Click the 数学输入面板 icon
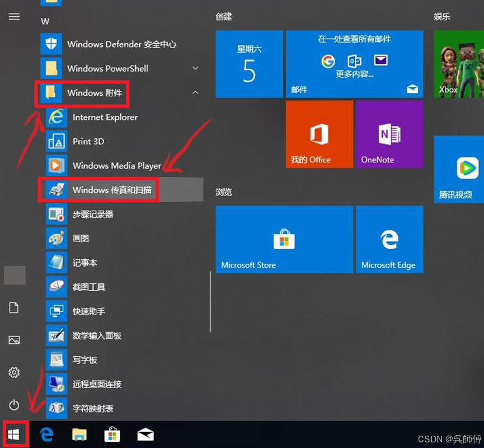 [57, 335]
